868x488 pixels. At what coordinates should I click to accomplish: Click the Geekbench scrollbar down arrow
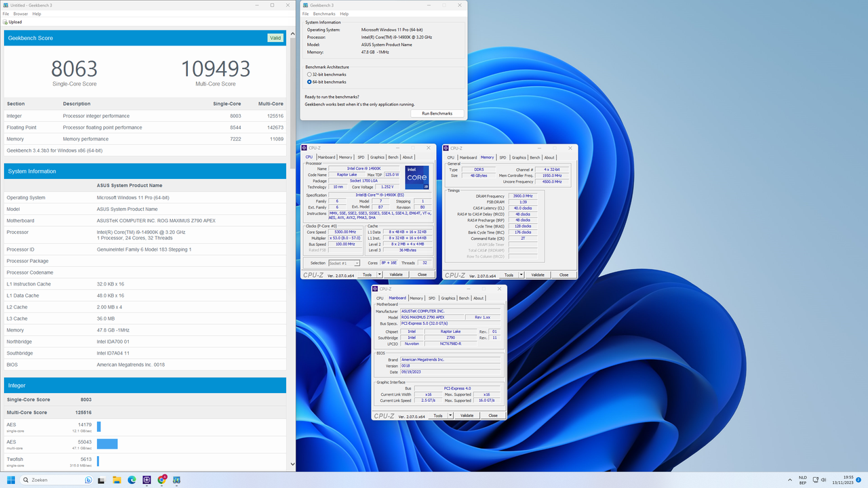coord(293,464)
